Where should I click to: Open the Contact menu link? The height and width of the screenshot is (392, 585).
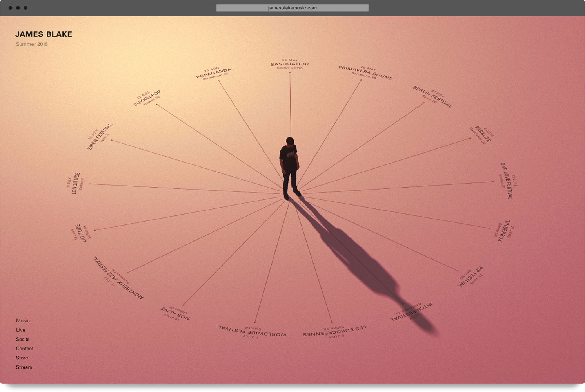[x=25, y=349]
